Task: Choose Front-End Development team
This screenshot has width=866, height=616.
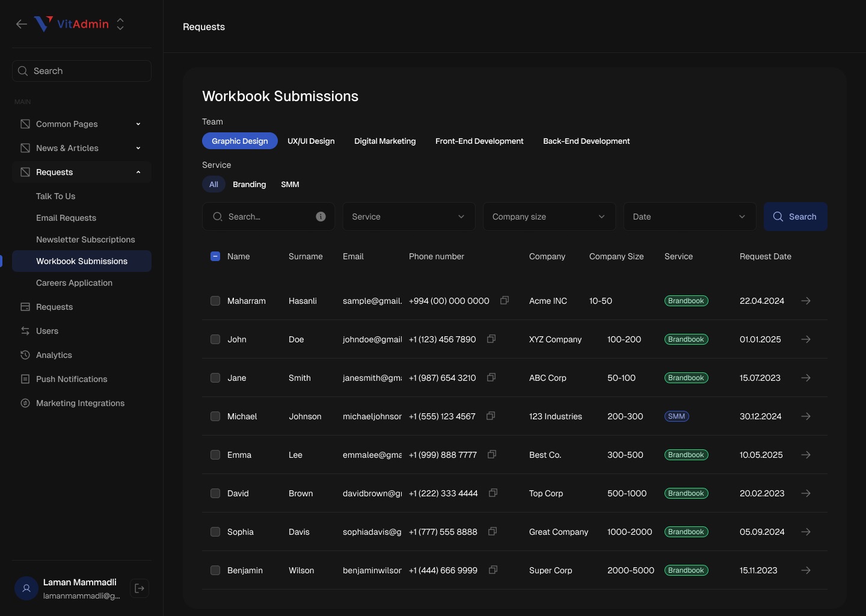Action: point(479,141)
